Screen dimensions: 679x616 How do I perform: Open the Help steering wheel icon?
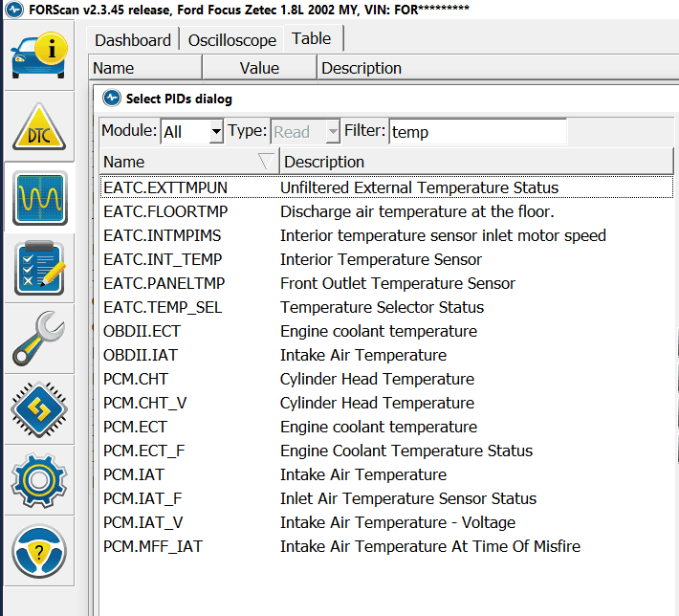[x=39, y=551]
